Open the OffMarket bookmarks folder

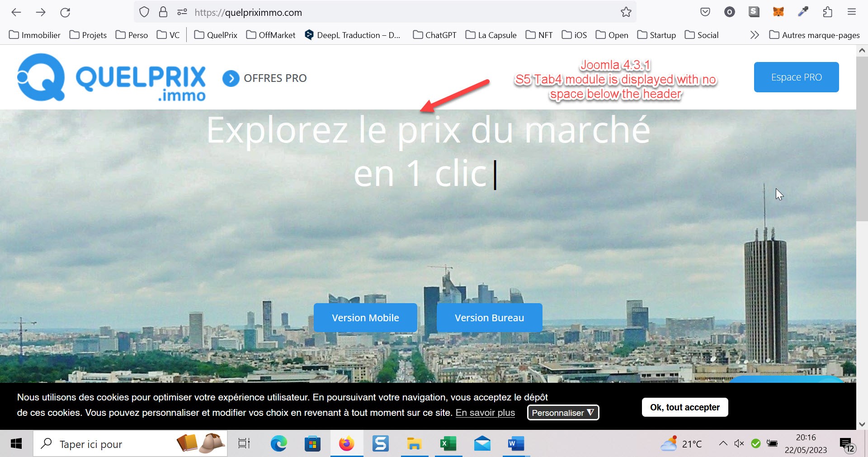(271, 35)
